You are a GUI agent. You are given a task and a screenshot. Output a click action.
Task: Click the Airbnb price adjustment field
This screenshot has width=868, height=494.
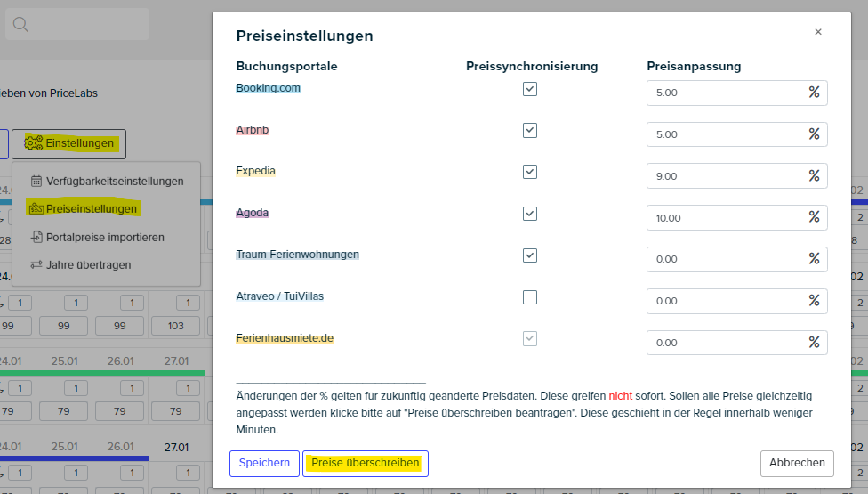[x=723, y=134]
